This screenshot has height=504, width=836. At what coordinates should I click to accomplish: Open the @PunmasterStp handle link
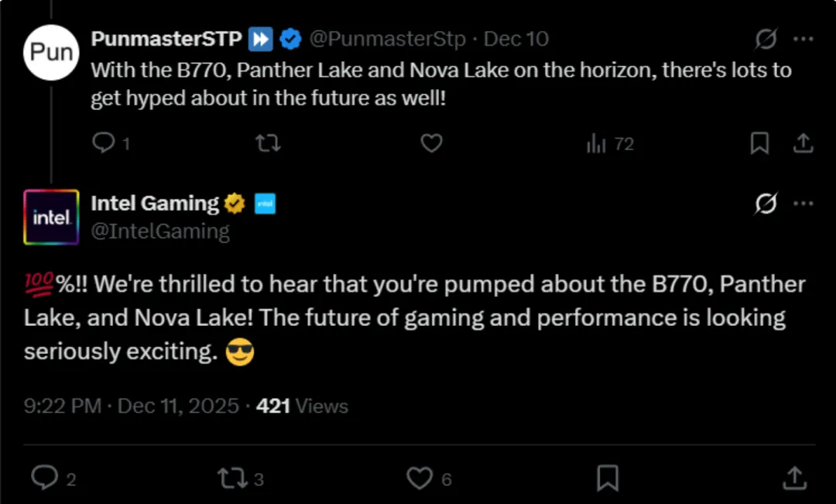pos(388,39)
